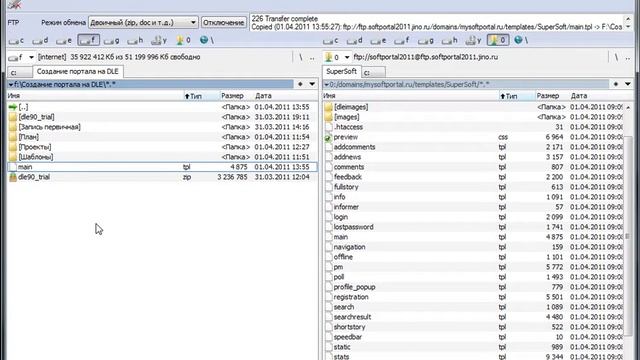The width and height of the screenshot is (640, 360).
Task: Click the preview css file icon
Action: [x=328, y=137]
